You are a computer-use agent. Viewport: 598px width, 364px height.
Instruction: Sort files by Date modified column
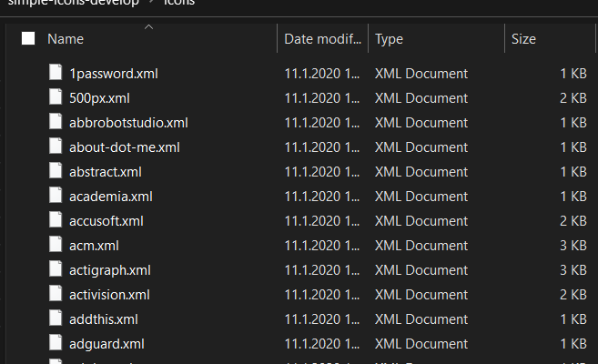click(322, 39)
